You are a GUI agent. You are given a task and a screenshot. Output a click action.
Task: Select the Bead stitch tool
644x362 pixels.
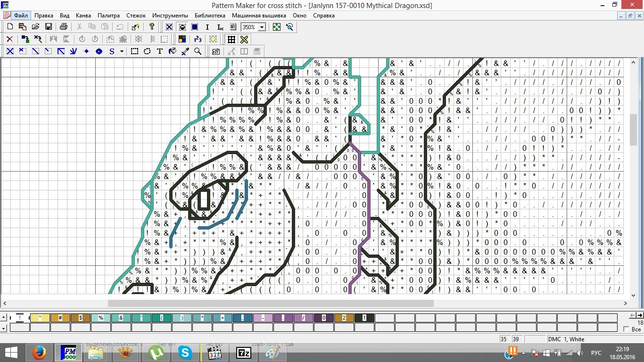click(x=99, y=51)
